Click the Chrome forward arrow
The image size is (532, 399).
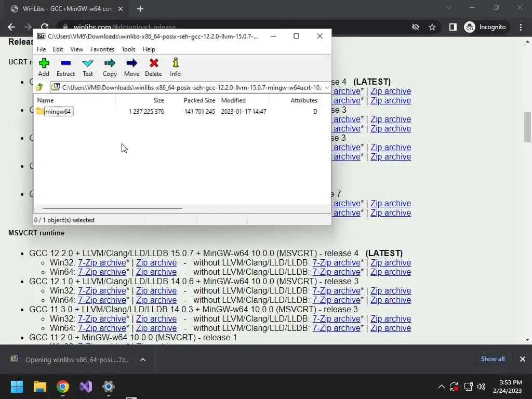click(28, 27)
